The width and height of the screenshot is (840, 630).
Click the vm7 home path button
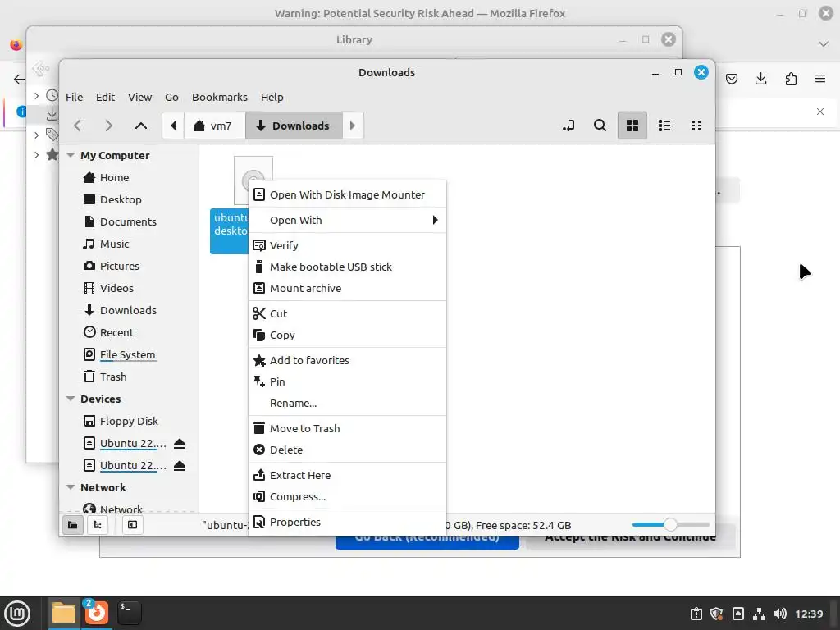click(x=214, y=126)
